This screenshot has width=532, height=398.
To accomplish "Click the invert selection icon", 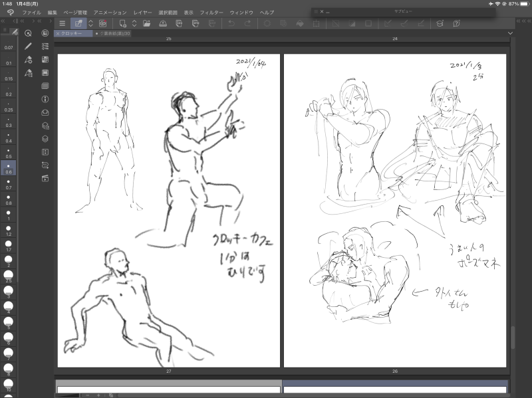I will pos(352,23).
